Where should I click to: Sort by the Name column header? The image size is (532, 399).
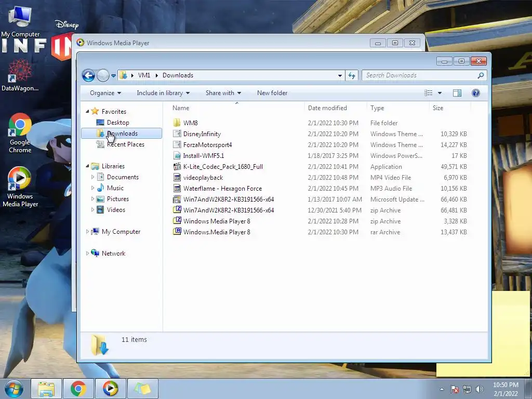click(236, 108)
